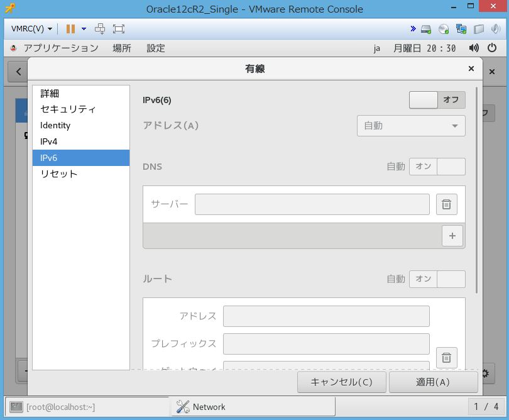Select Identity in the sidebar
Screen dimensions: 509x420
(81, 125)
